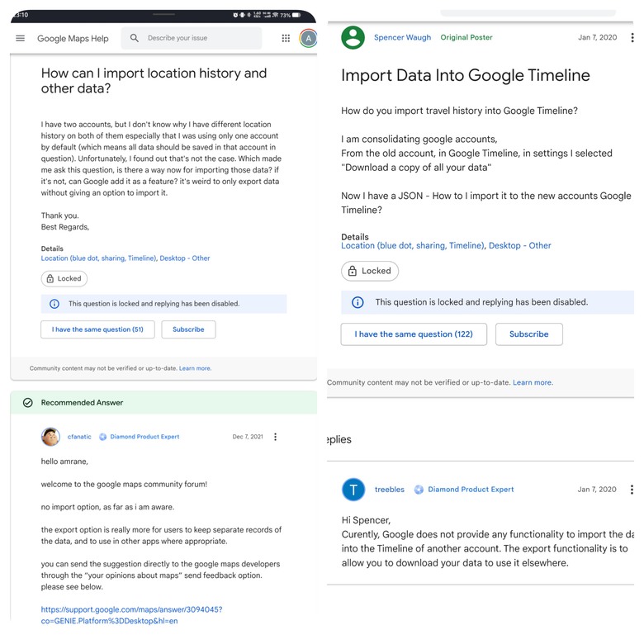
Task: Click the Locked chip in right post
Action: click(370, 271)
